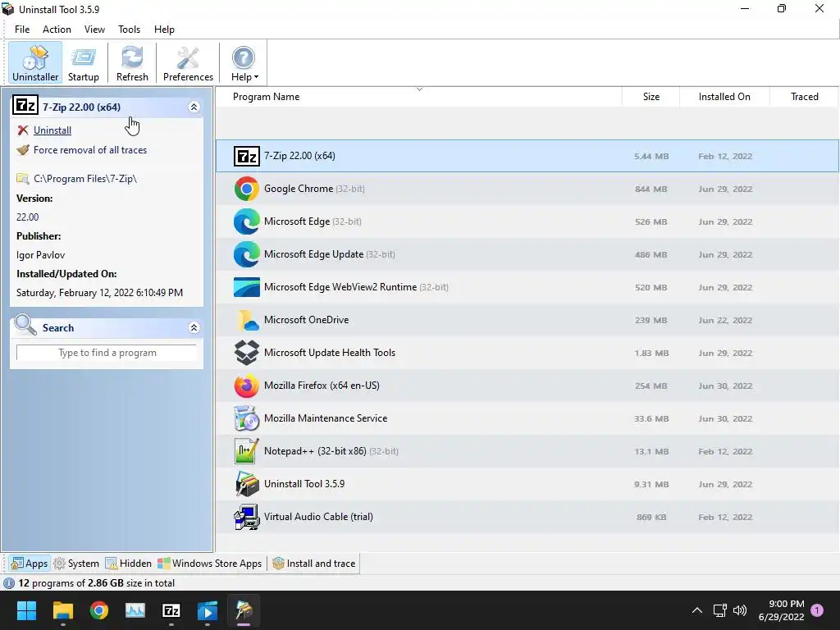Click the 844 MB size value
840x630 pixels.
(x=651, y=189)
